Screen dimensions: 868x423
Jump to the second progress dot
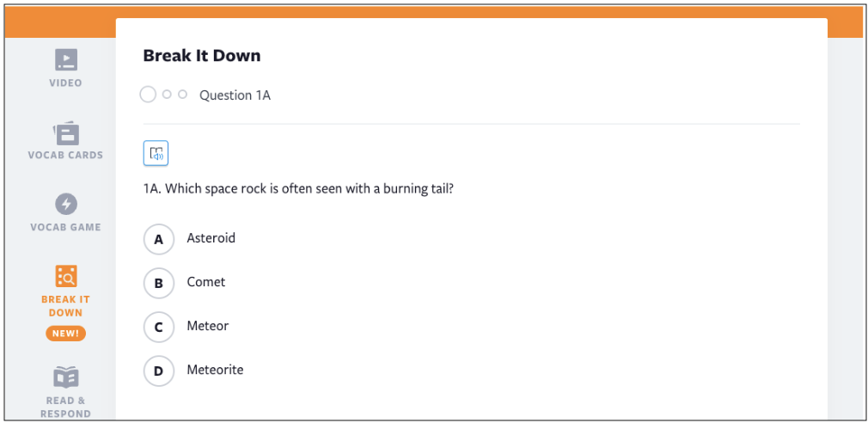167,95
